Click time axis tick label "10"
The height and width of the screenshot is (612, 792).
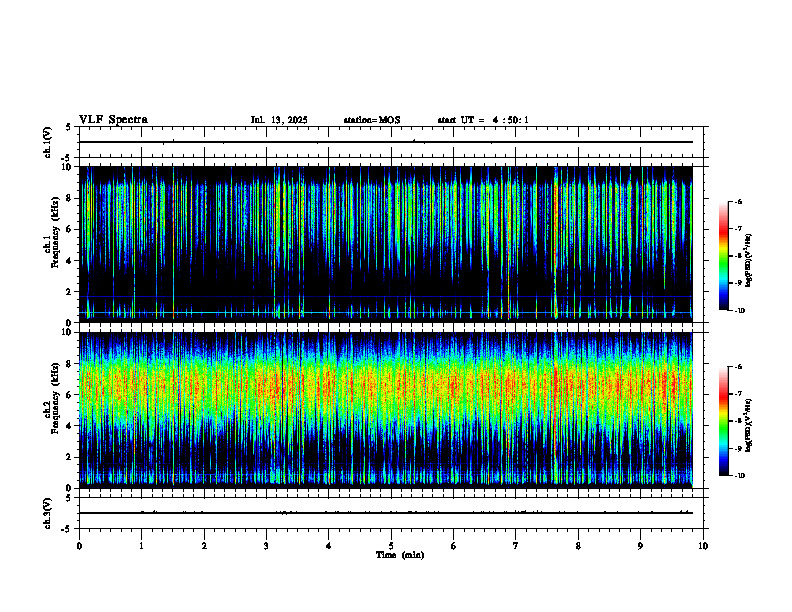click(703, 546)
